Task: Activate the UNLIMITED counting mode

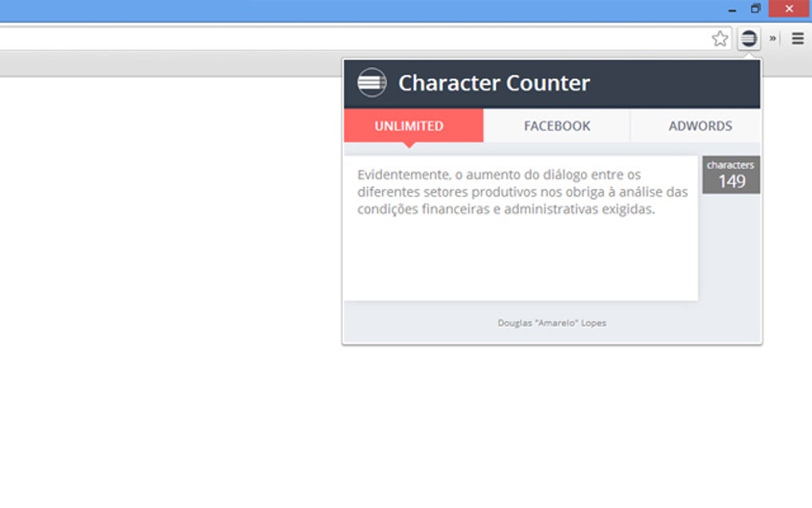Action: (x=411, y=126)
